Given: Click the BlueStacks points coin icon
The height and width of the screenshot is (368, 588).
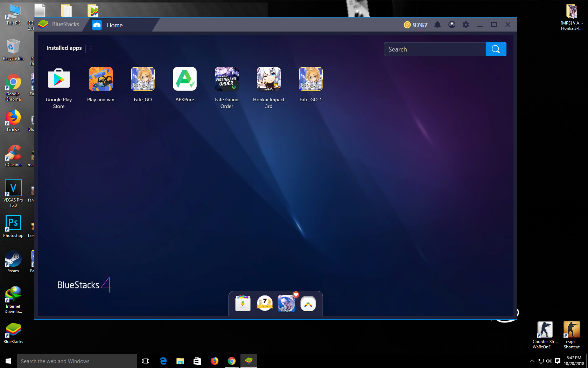Looking at the screenshot, I should [x=407, y=25].
